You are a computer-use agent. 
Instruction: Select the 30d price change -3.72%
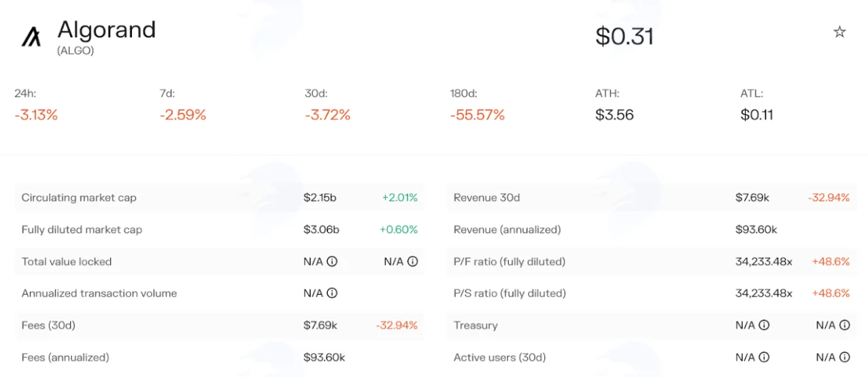click(328, 115)
